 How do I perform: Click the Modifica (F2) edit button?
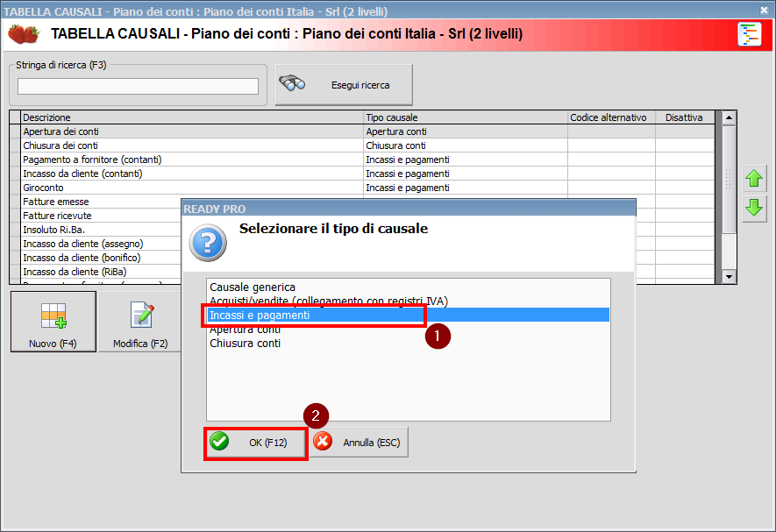[x=140, y=322]
